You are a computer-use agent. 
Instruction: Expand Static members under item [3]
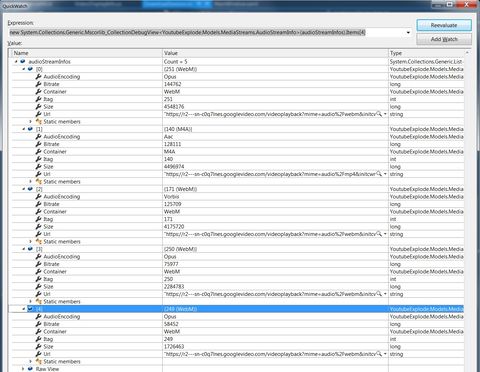click(x=31, y=302)
